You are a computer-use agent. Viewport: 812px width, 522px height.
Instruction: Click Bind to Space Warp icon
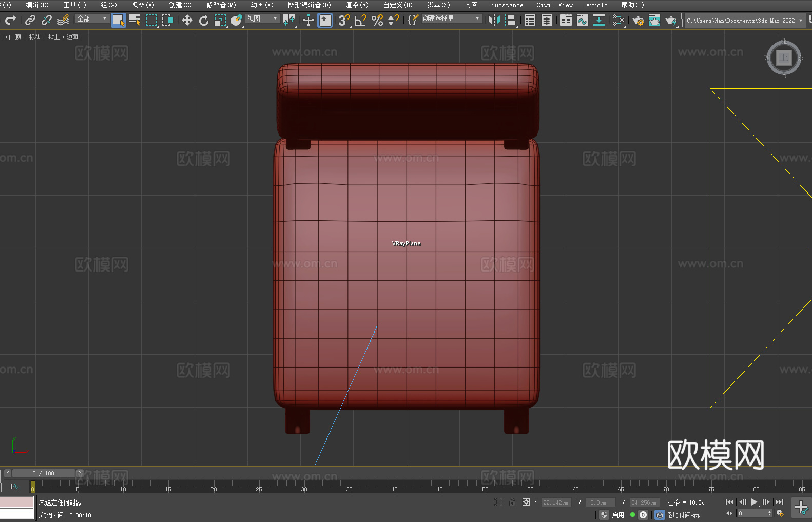[x=63, y=20]
